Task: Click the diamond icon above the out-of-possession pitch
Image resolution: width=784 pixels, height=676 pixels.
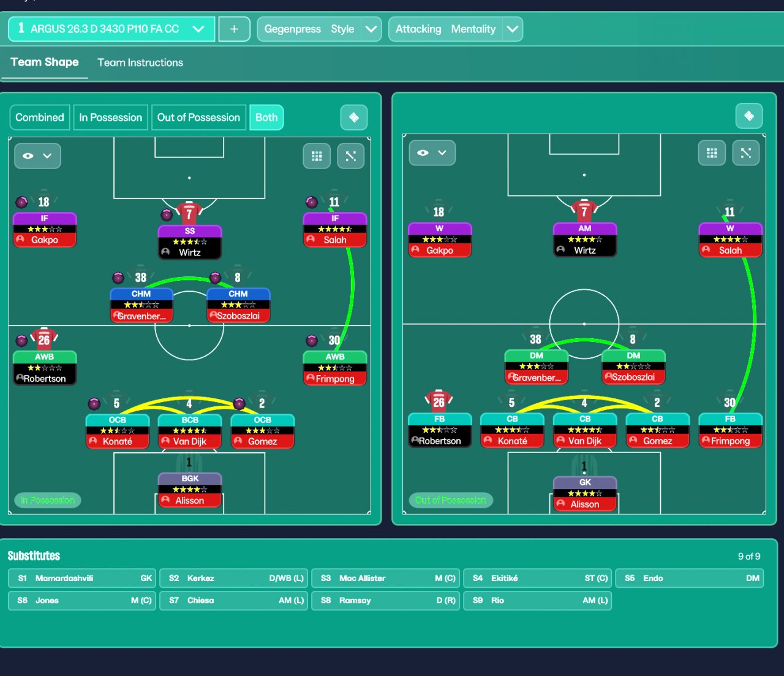Action: pyautogui.click(x=749, y=116)
